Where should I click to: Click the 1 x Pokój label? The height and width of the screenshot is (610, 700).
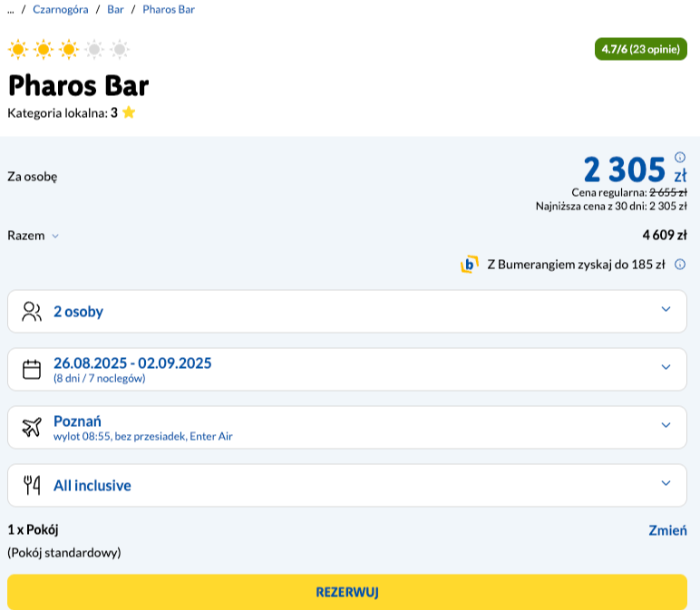click(33, 529)
